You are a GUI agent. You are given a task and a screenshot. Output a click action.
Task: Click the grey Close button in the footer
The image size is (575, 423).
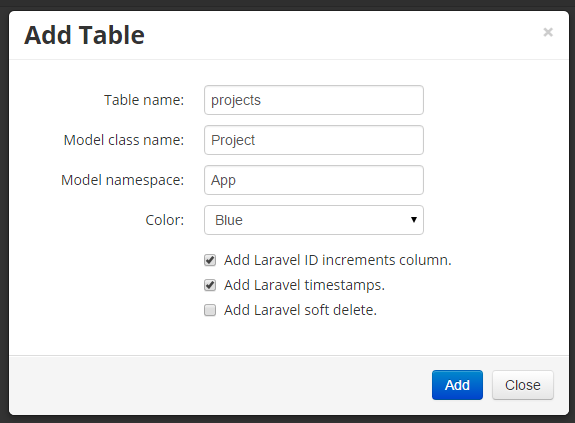[523, 385]
